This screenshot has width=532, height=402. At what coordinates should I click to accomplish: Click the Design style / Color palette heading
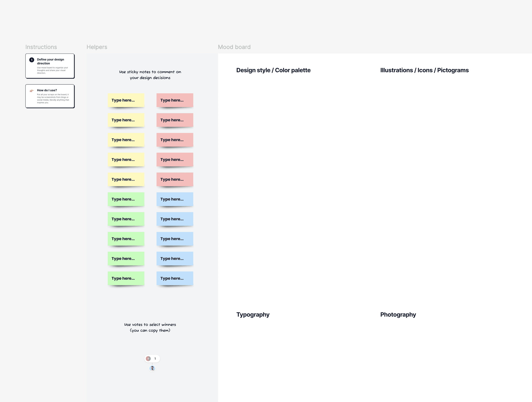(273, 70)
